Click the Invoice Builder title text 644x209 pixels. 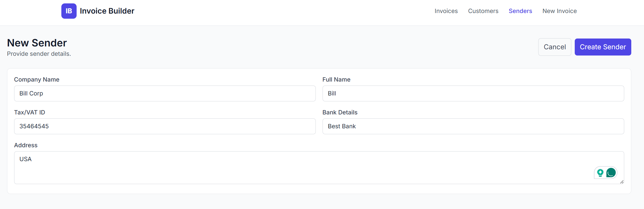tap(107, 11)
